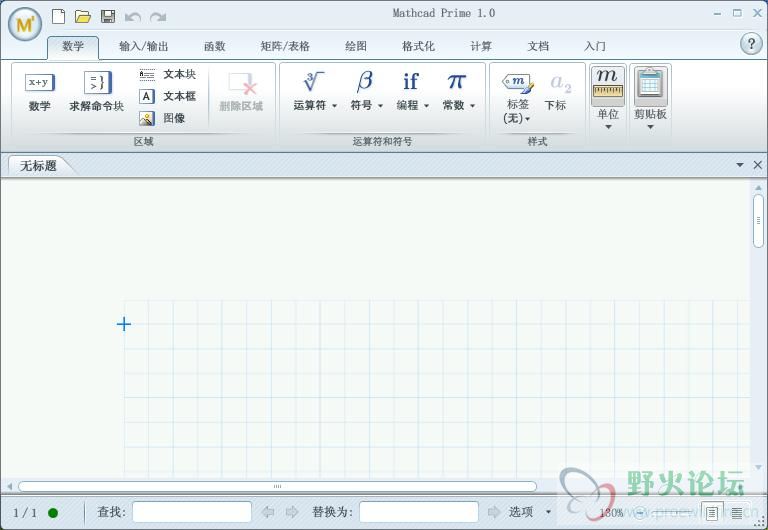Screen dimensions: 768x530
Task: Minimize the Mathcad Prime window
Action: [x=718, y=14]
